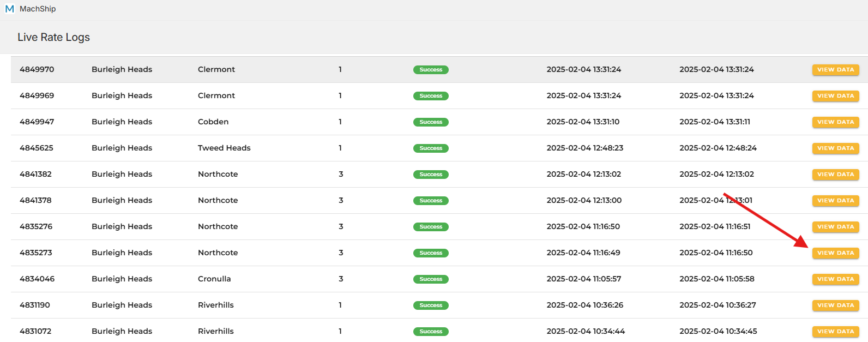Click the Live Rate Logs heading

pos(53,37)
